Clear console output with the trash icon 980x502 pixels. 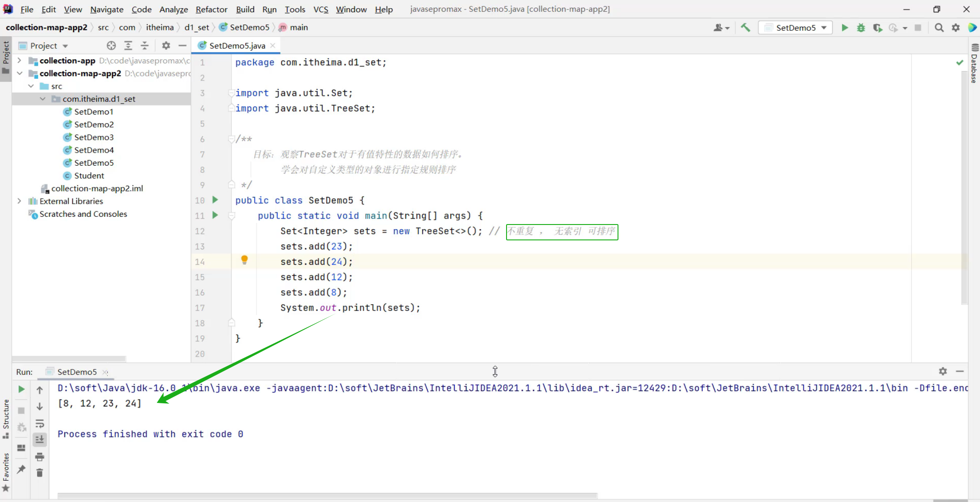(x=40, y=473)
